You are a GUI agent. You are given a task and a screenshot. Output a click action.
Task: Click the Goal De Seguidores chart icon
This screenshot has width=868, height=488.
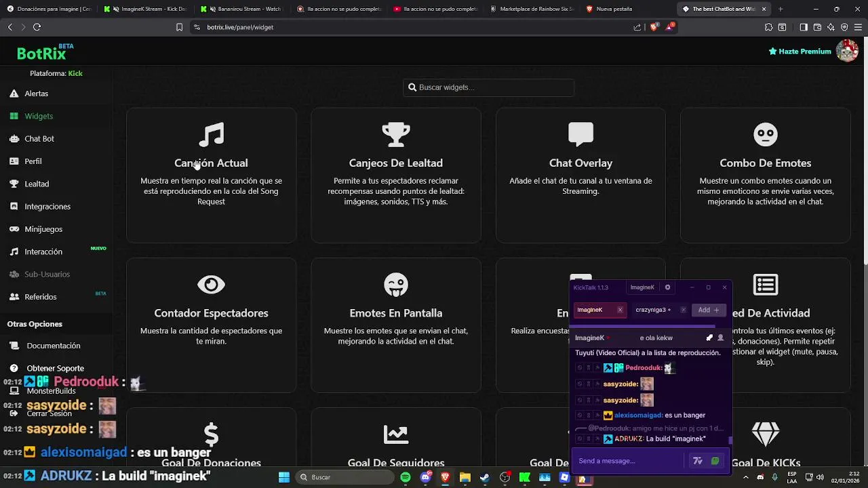click(x=396, y=434)
